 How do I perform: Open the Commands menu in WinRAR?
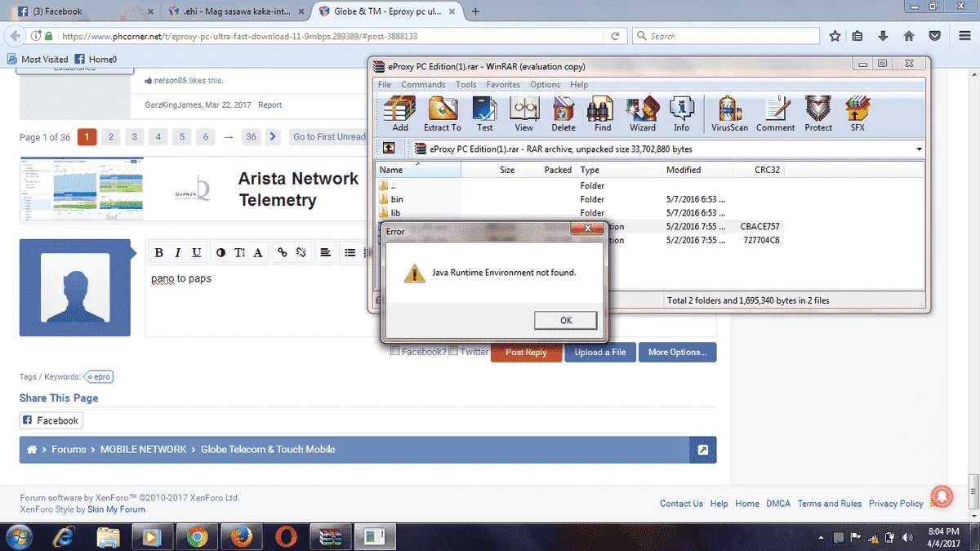pos(423,84)
